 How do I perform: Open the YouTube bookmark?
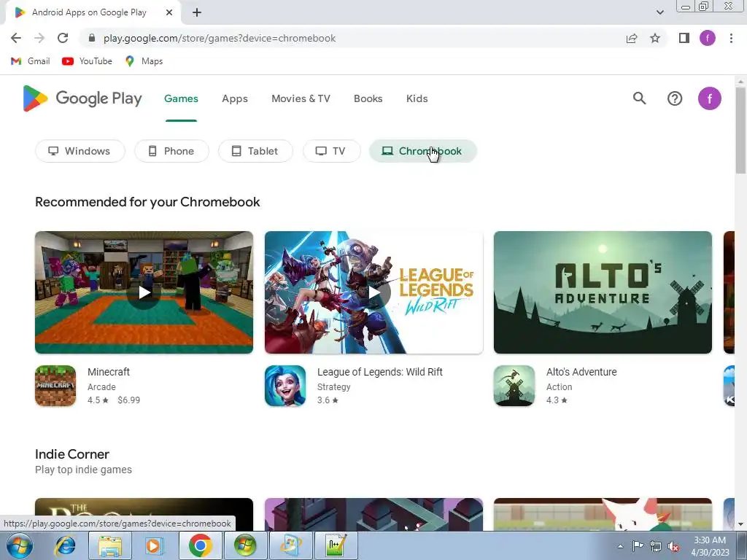[88, 61]
